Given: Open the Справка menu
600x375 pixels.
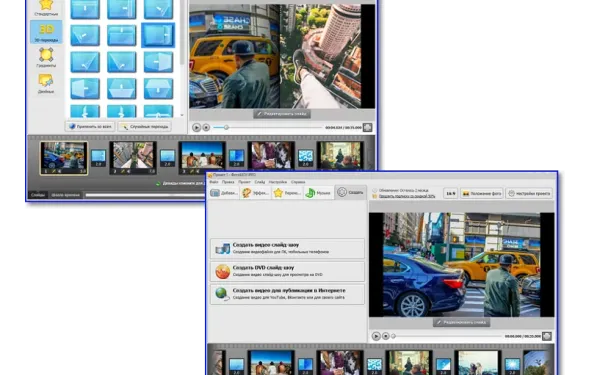Looking at the screenshot, I should 298,182.
